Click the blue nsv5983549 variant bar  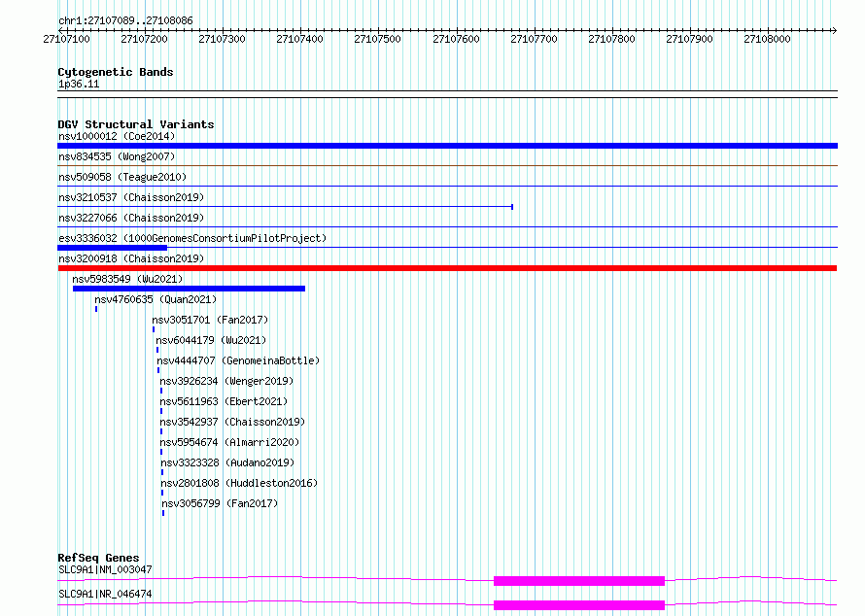tap(189, 289)
